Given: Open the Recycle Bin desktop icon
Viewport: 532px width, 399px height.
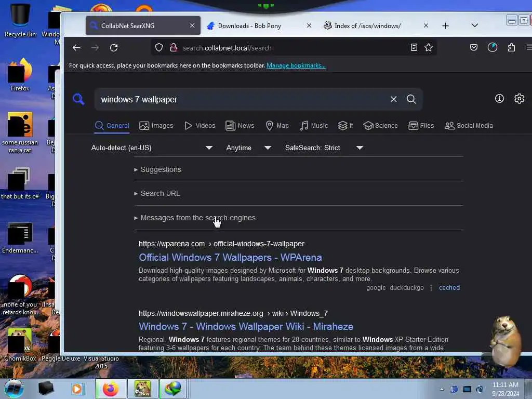Looking at the screenshot, I should [x=20, y=20].
